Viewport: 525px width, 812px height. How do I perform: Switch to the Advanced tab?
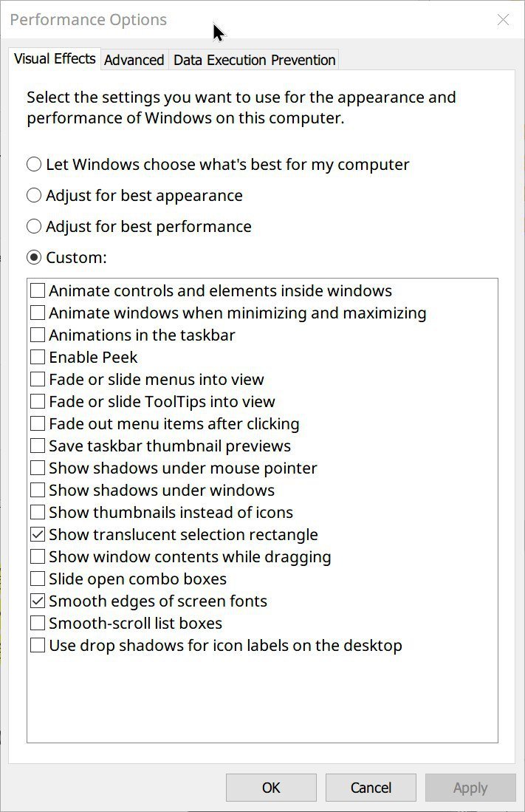click(134, 60)
